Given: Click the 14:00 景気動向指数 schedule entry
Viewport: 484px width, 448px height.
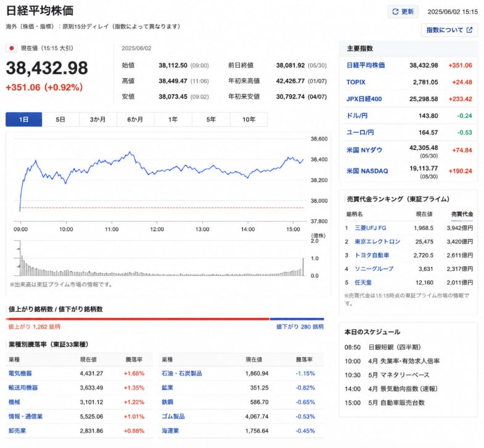Looking at the screenshot, I should (391, 389).
